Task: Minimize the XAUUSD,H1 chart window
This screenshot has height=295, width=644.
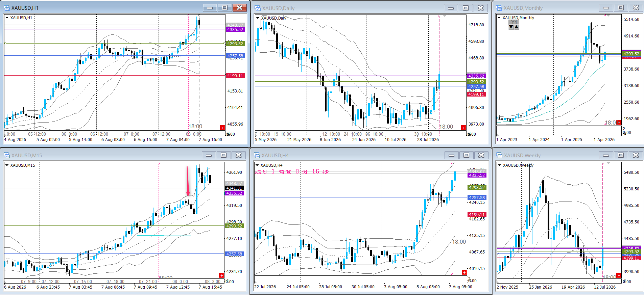Action: 210,8
